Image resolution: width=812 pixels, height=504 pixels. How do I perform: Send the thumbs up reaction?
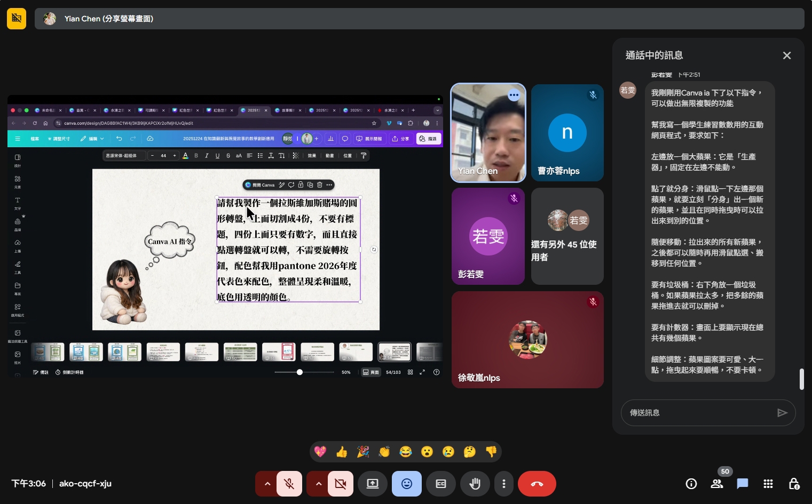[342, 452]
